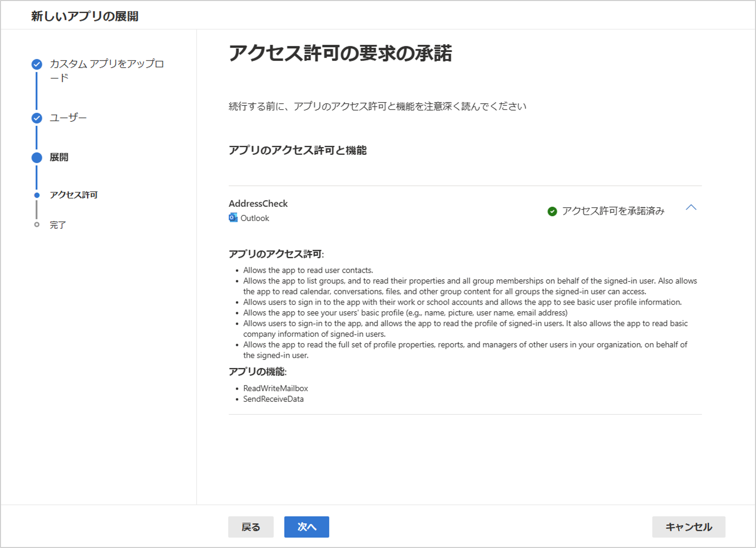Click the 次へ button
756x548 pixels.
306,527
